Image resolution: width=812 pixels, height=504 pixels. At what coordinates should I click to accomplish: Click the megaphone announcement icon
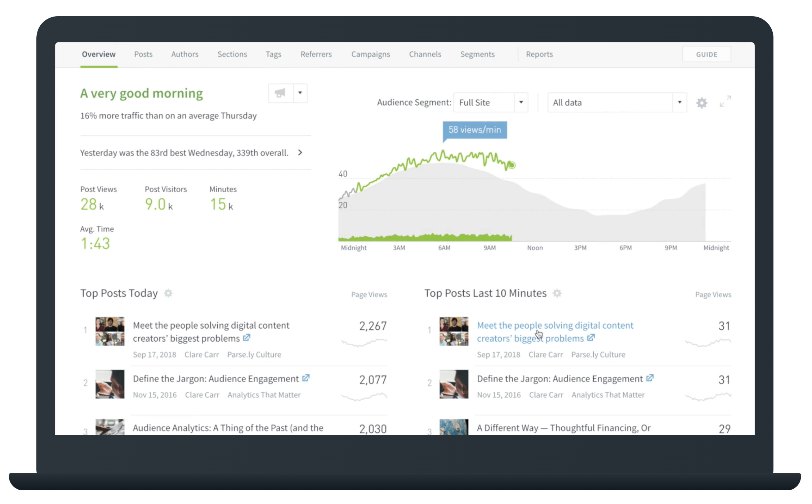[x=280, y=93]
